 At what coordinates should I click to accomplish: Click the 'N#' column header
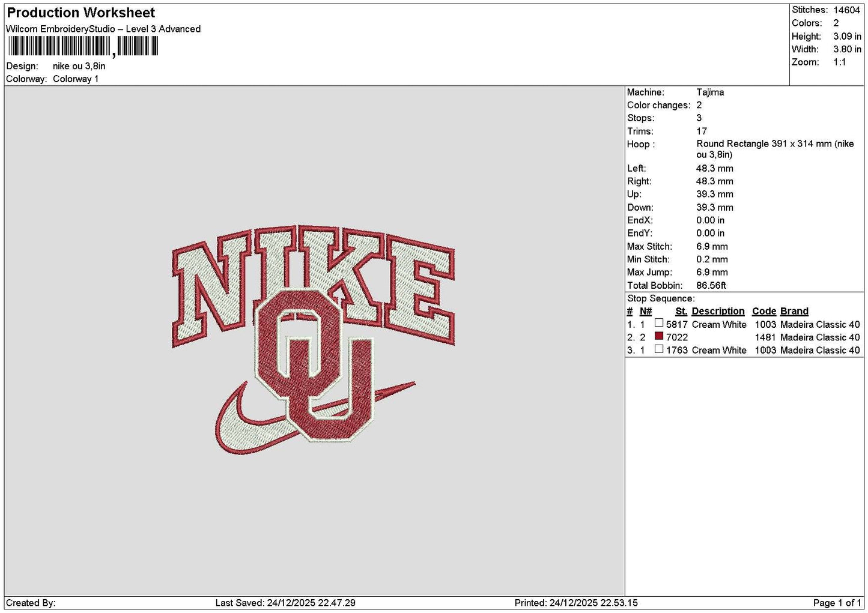click(646, 311)
